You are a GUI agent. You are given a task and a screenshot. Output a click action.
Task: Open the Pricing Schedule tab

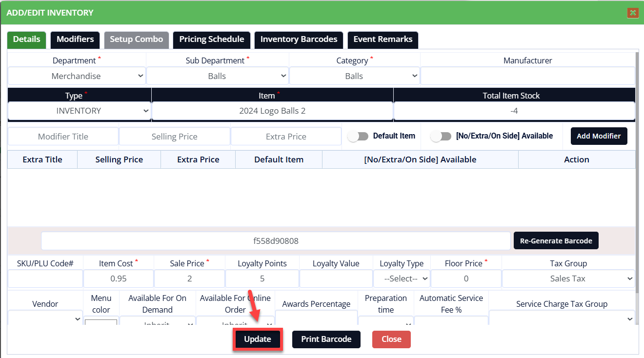(x=211, y=40)
